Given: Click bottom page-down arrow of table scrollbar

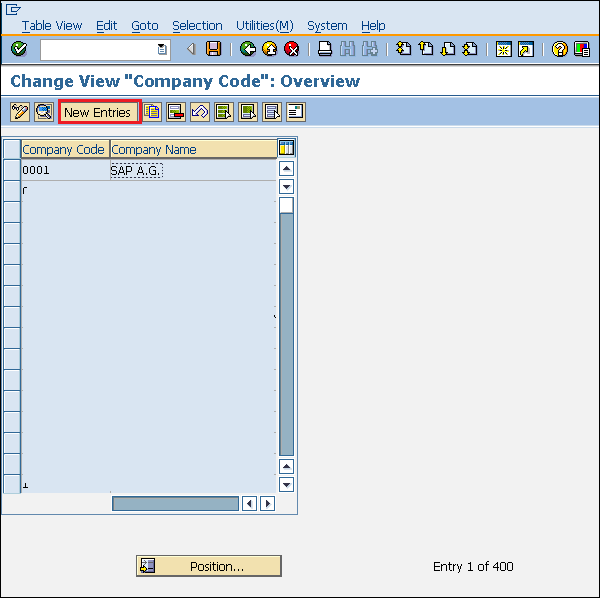Looking at the screenshot, I should tap(286, 485).
